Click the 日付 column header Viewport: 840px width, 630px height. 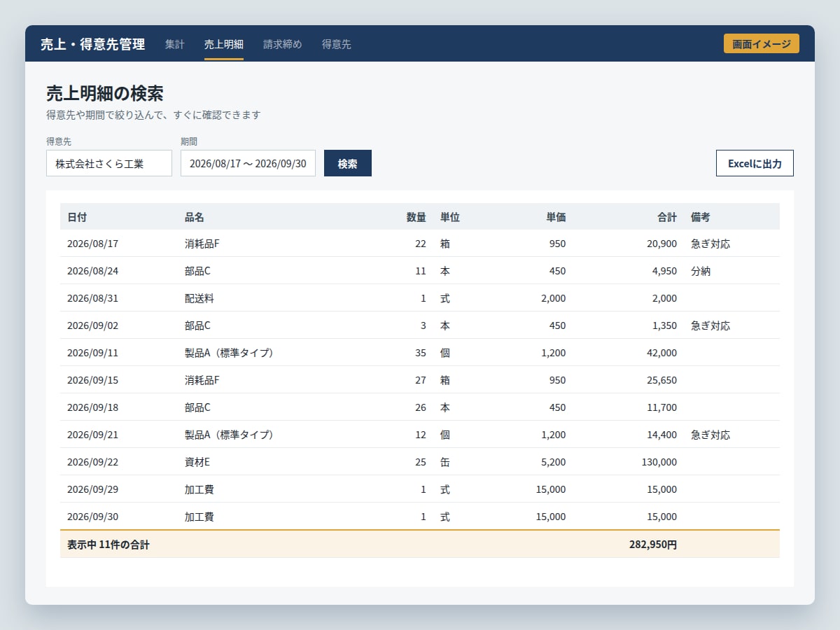click(x=77, y=217)
